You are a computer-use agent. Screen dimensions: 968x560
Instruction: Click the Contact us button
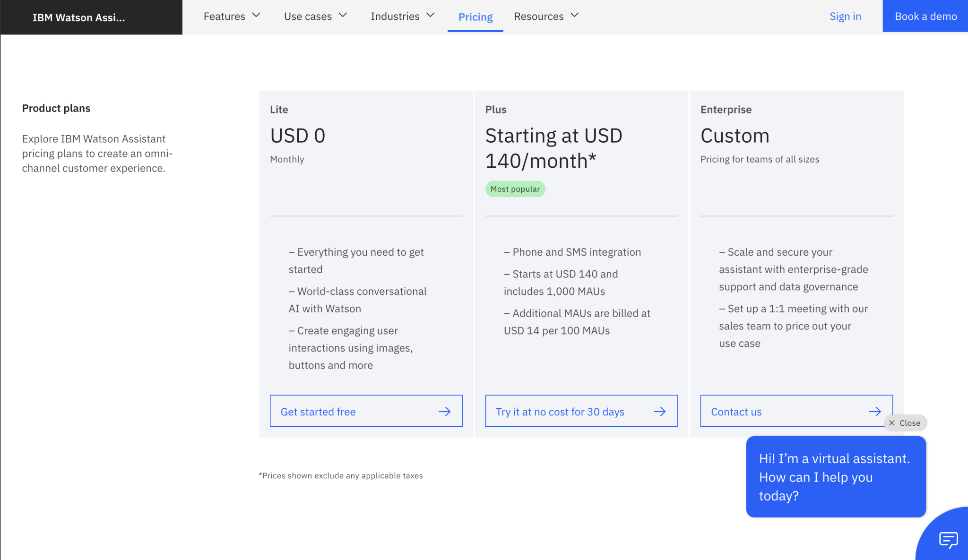pos(736,412)
